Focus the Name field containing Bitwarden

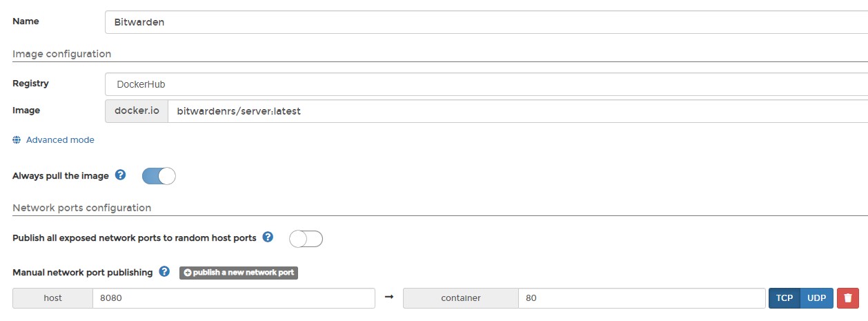click(486, 22)
